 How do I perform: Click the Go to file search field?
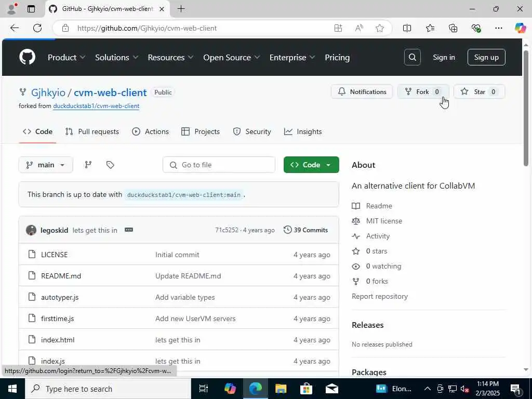coord(219,165)
